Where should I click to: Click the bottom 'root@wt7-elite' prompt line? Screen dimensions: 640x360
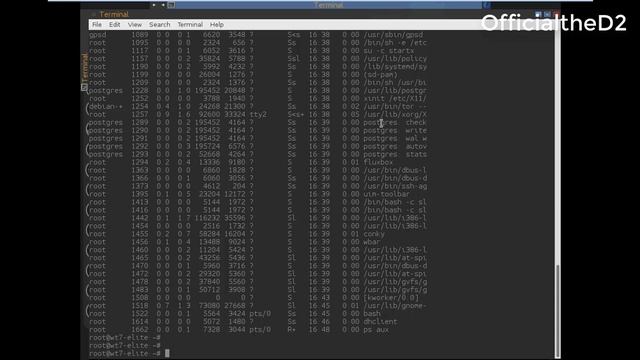[x=124, y=353]
